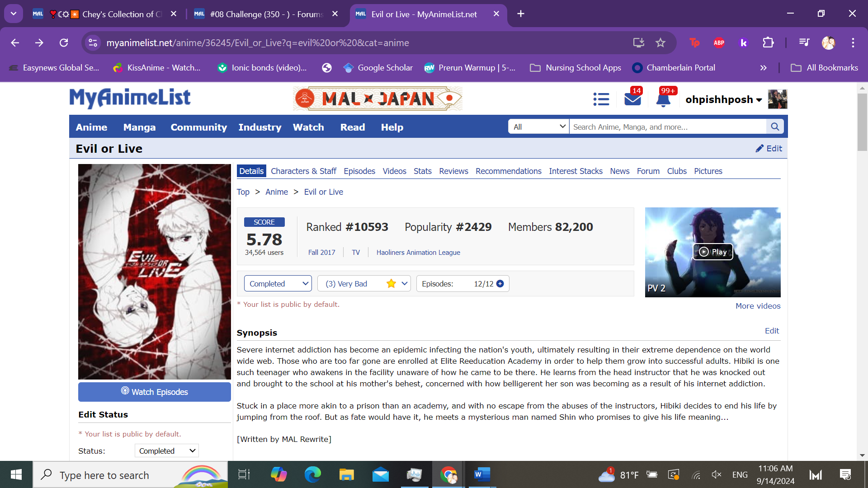868x488 pixels.
Task: Open Status dropdown under Edit Status
Action: point(166,450)
